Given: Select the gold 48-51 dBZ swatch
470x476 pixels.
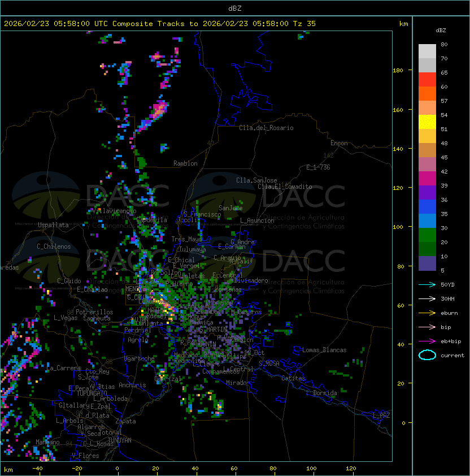Looking at the screenshot, I should 427,136.
